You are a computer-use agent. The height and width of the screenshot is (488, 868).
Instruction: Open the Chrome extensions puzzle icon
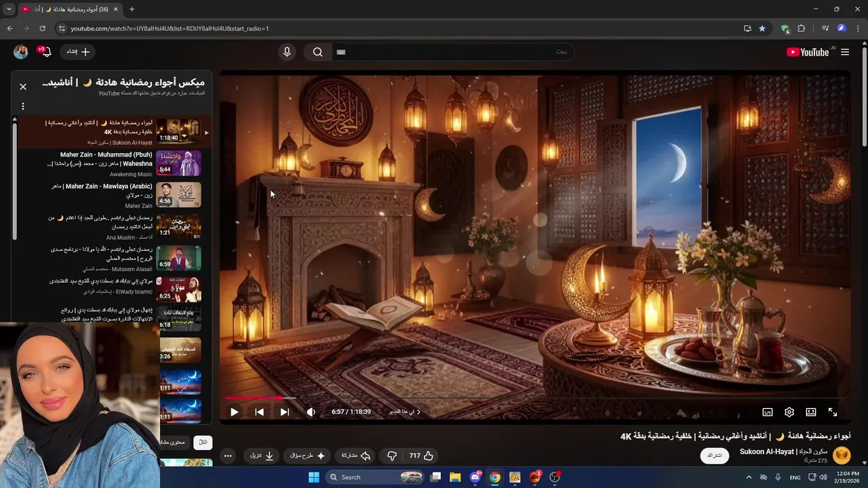point(802,28)
